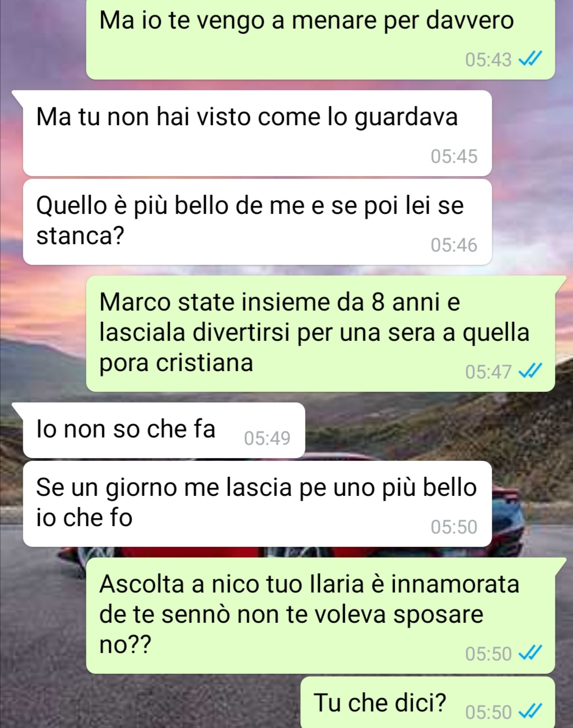Screen dimensions: 573x728
Task: Tap the blue read ticks at 05:43
Action: click(x=530, y=58)
